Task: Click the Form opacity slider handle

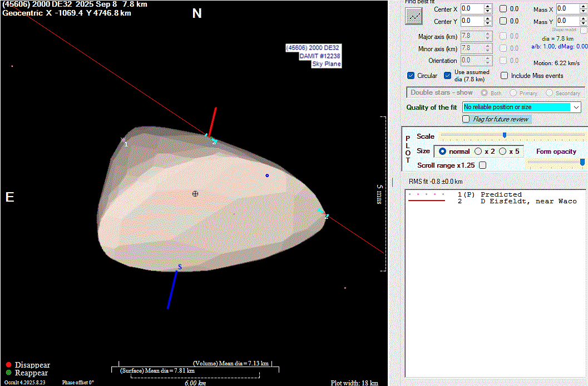Action: coord(582,162)
